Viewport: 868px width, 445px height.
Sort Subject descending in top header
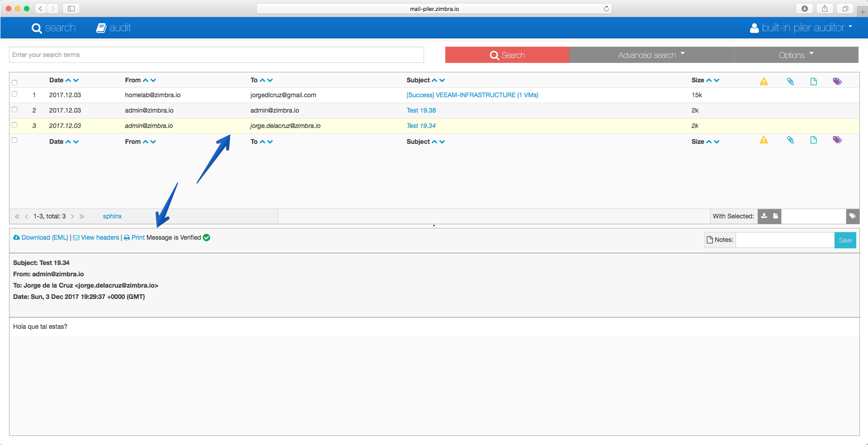(x=442, y=80)
